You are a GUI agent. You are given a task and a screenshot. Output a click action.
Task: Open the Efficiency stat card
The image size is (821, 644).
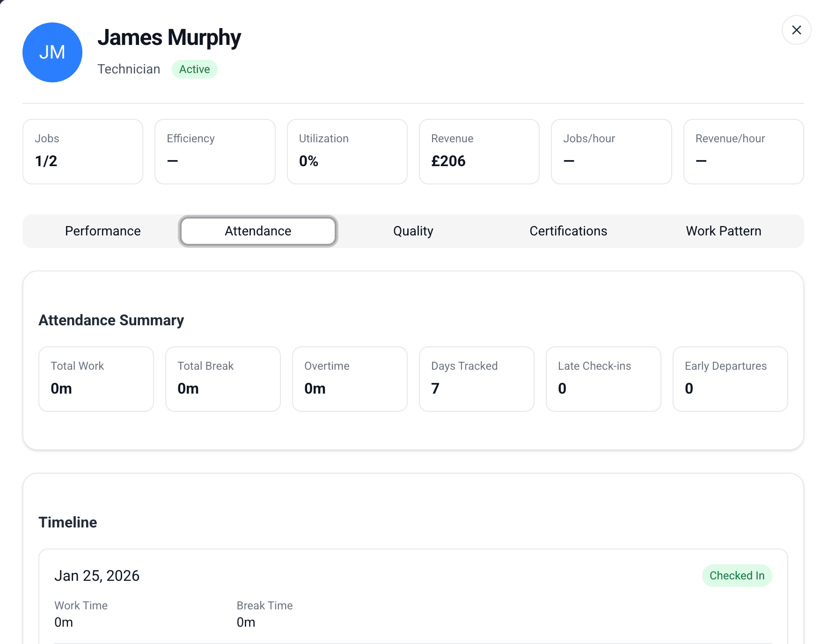214,151
